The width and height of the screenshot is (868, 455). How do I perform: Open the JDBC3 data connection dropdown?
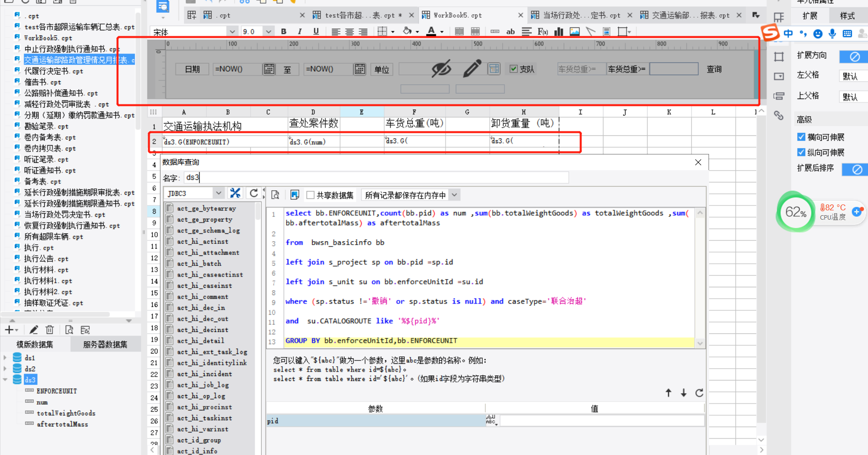218,193
